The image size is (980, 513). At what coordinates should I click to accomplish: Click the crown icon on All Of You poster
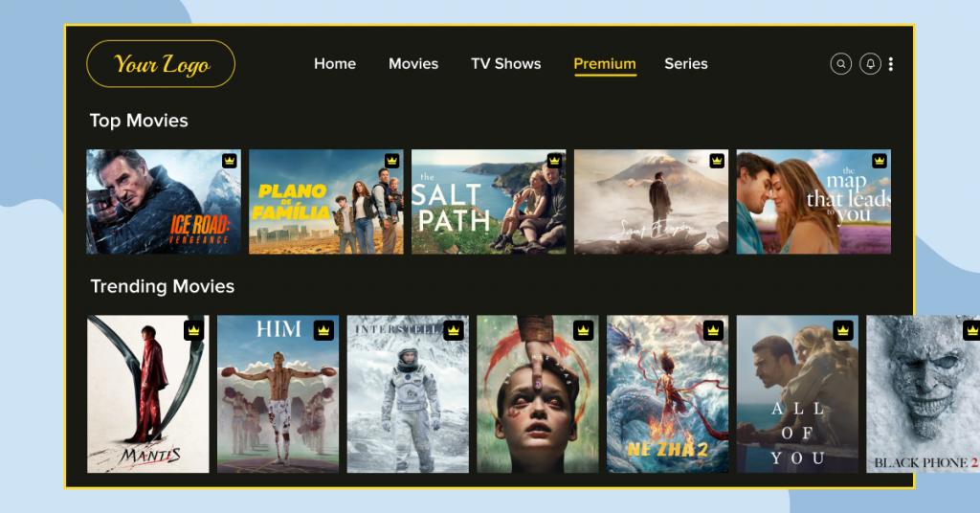843,330
